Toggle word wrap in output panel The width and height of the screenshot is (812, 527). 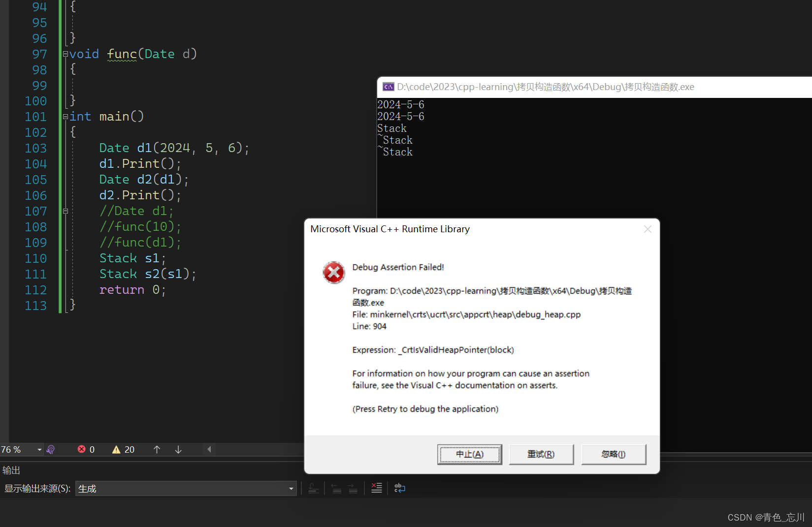tap(400, 488)
